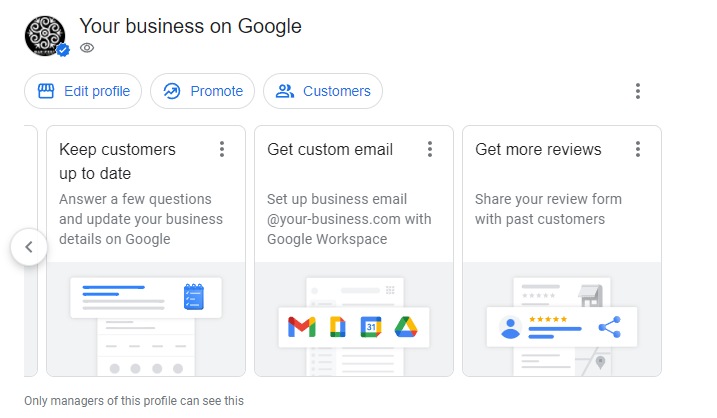Select the Get custom email card title
Viewport: 717px width, 418px height.
[330, 150]
